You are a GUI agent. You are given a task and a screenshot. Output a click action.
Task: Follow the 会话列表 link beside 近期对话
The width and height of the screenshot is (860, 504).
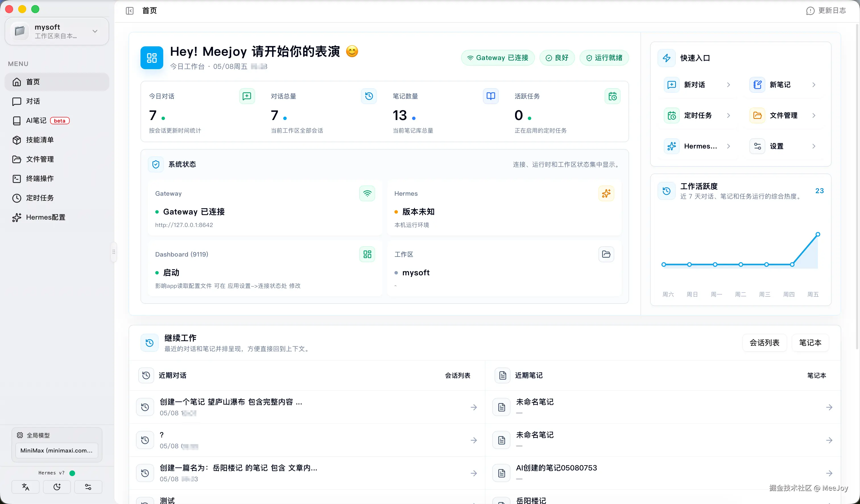tap(457, 375)
